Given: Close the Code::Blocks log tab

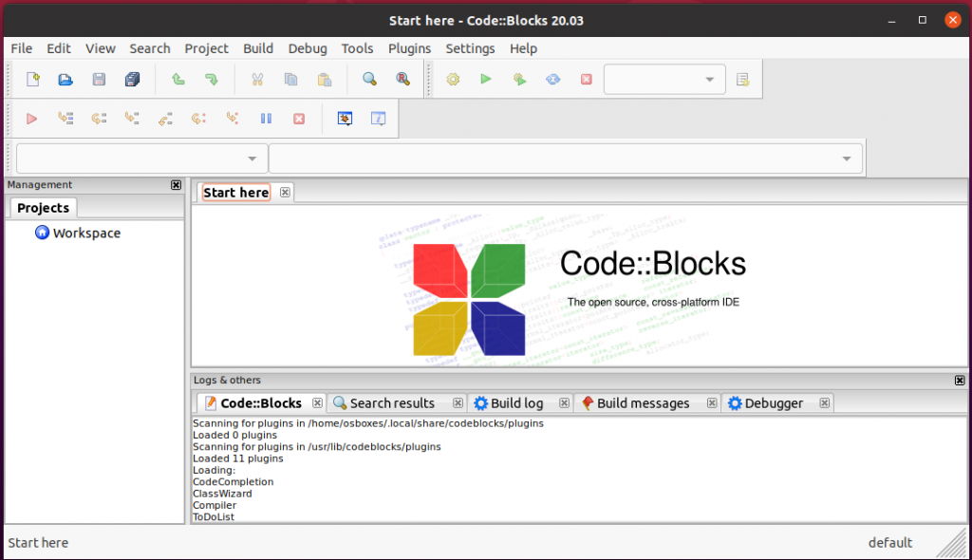Looking at the screenshot, I should click(x=317, y=403).
